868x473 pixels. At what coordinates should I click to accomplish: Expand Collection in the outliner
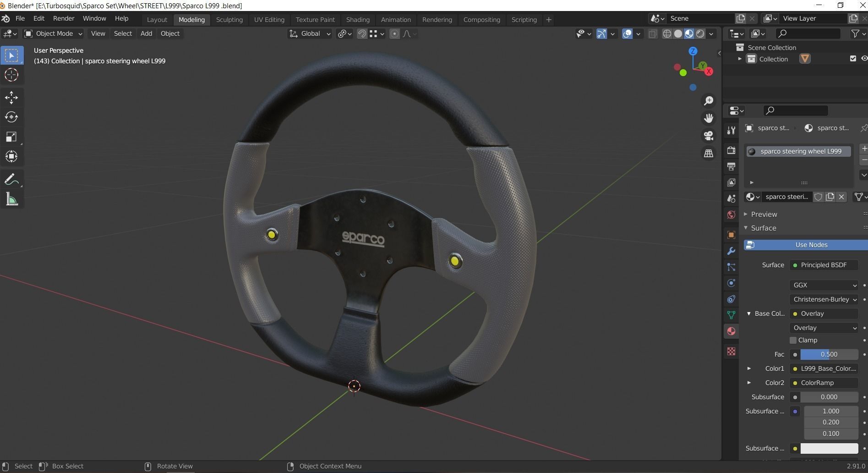tap(739, 59)
